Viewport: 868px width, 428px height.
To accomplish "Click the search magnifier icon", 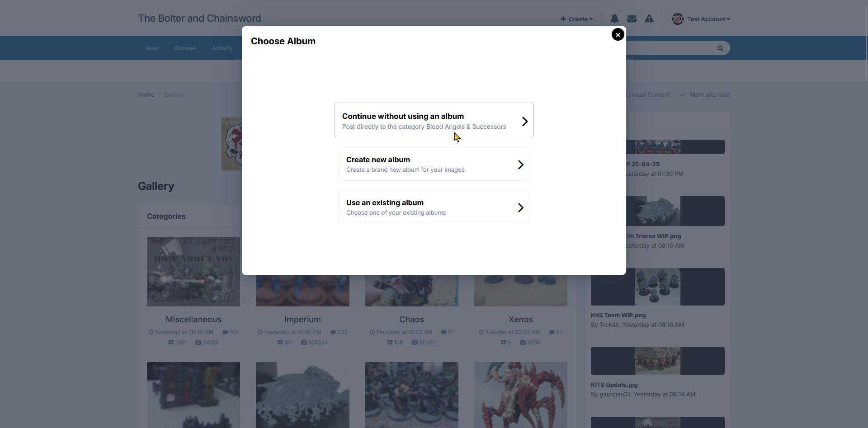I will (720, 48).
